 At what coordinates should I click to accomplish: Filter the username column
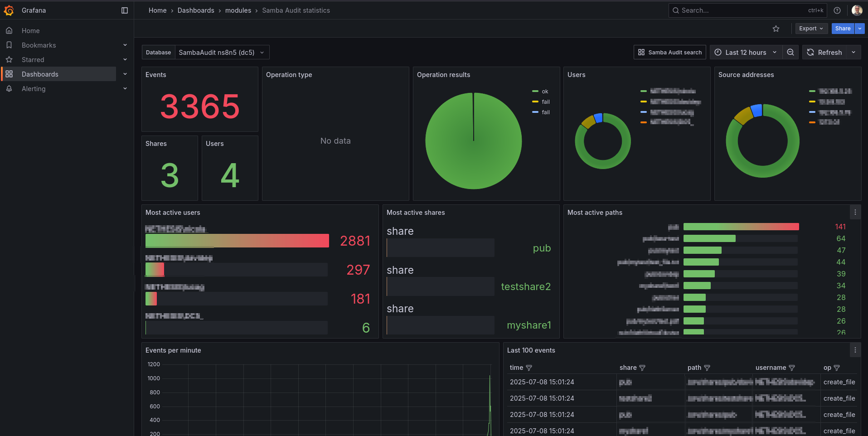[x=792, y=368]
